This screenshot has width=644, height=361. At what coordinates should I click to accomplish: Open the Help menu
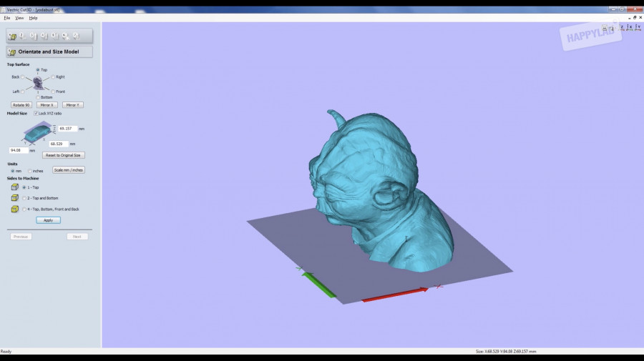pos(33,18)
